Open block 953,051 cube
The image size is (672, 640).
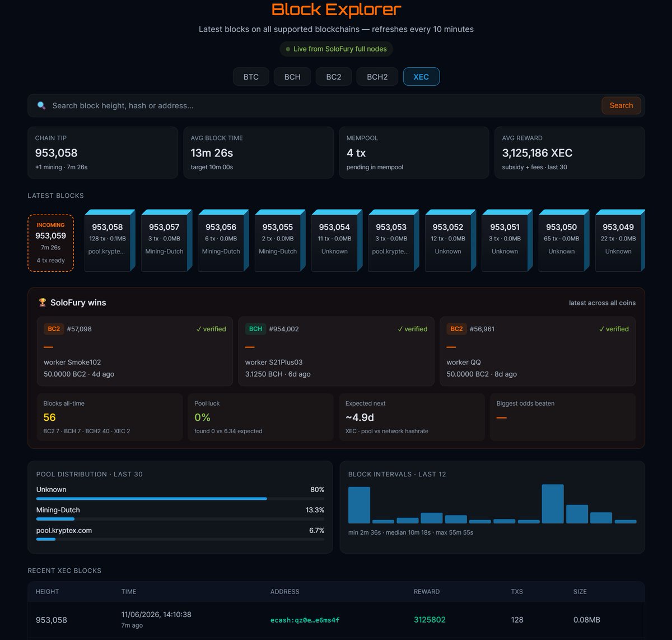pyautogui.click(x=507, y=240)
